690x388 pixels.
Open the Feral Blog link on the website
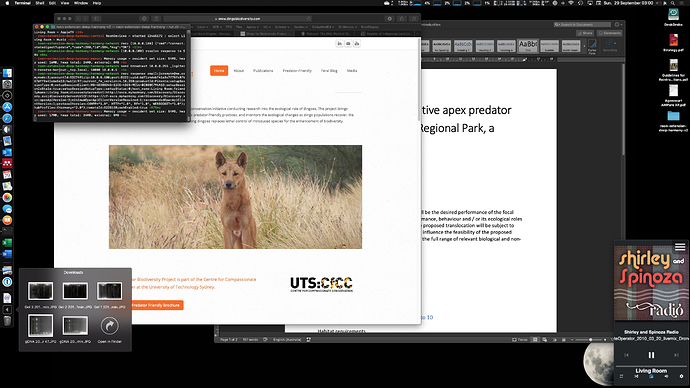329,70
